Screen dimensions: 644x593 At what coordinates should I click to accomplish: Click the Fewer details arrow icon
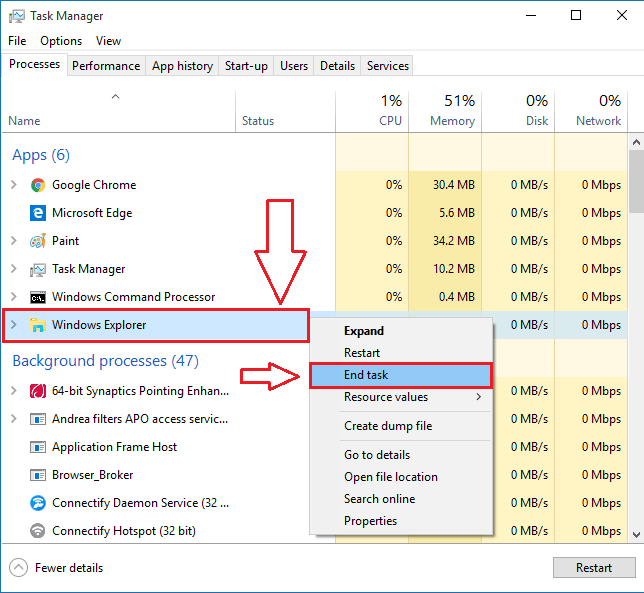click(18, 568)
